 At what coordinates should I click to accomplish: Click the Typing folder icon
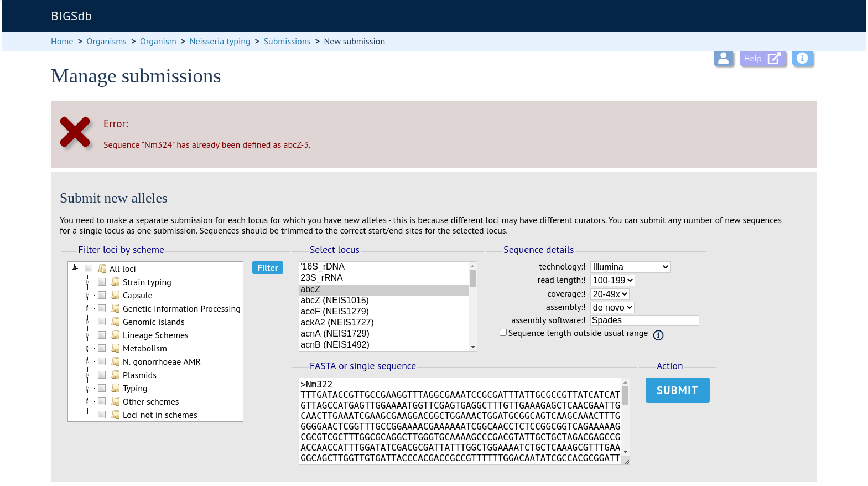(116, 388)
